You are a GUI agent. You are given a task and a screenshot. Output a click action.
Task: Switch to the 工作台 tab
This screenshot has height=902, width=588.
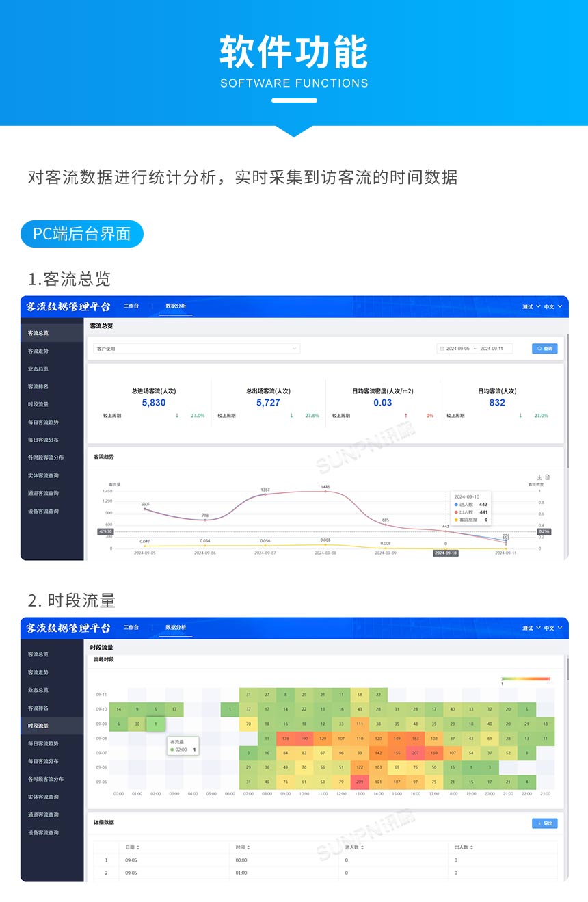tap(130, 306)
